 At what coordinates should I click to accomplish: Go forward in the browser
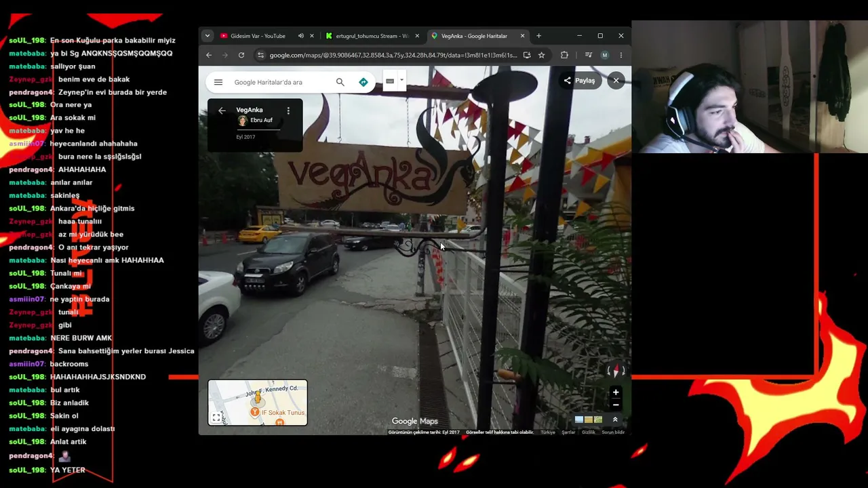(225, 56)
